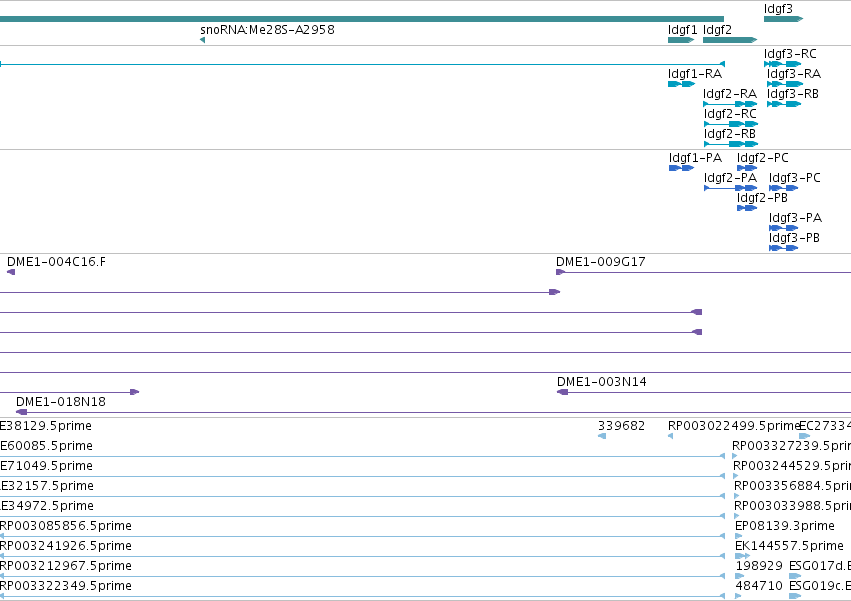Click the Idgf1-PA protein label
851x601 pixels.
[695, 158]
